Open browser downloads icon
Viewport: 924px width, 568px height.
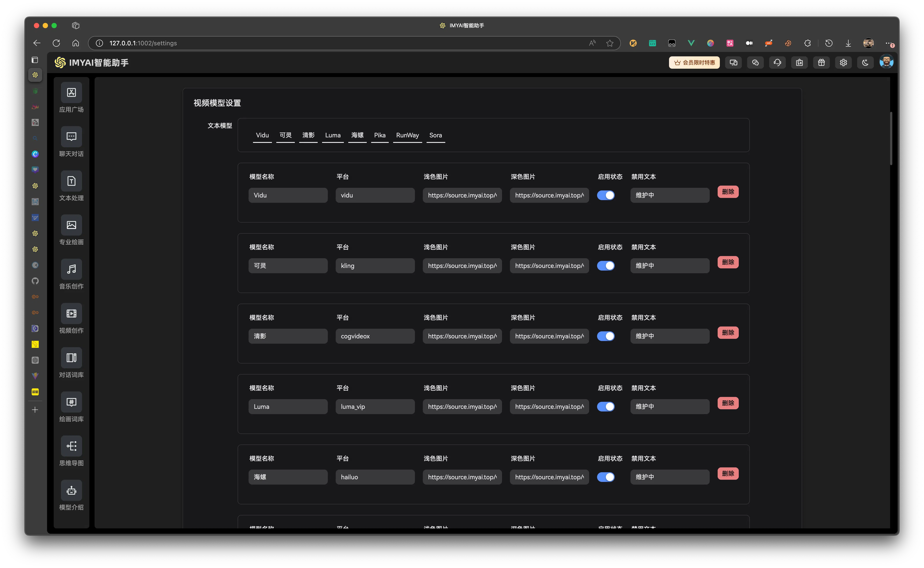click(848, 43)
